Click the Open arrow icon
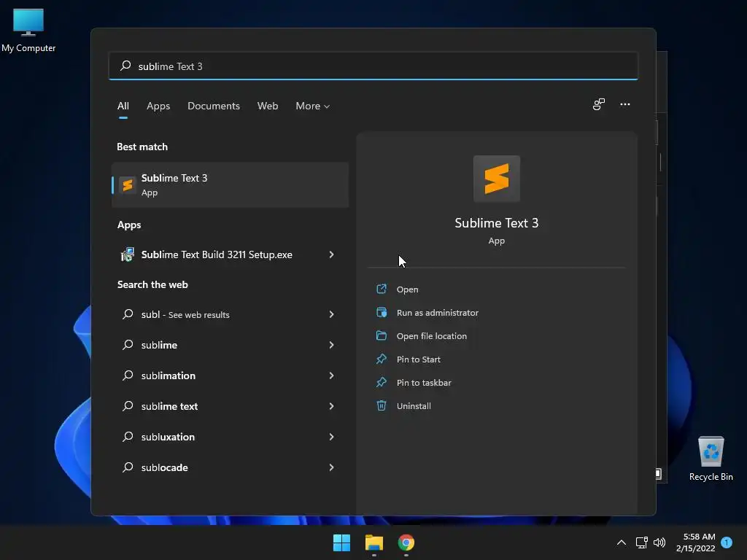747x560 pixels. pos(381,289)
